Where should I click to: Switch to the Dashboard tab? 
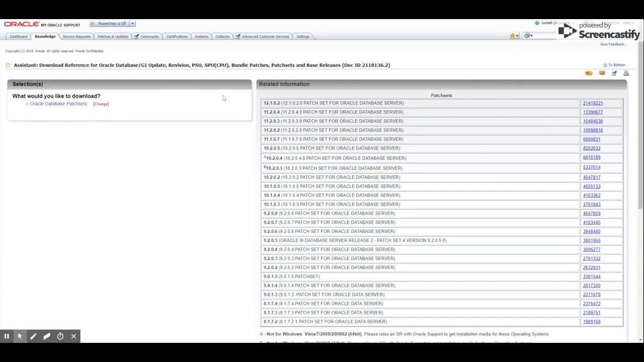point(19,36)
